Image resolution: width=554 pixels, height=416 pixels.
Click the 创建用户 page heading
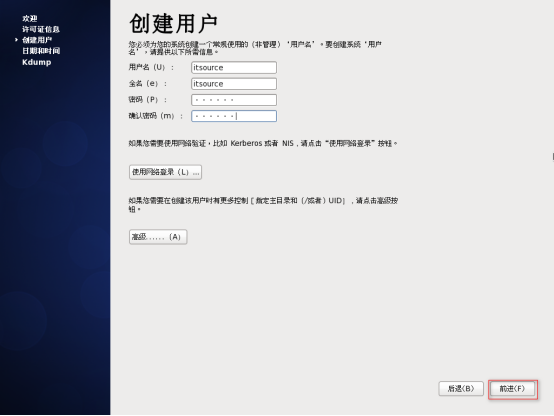173,24
